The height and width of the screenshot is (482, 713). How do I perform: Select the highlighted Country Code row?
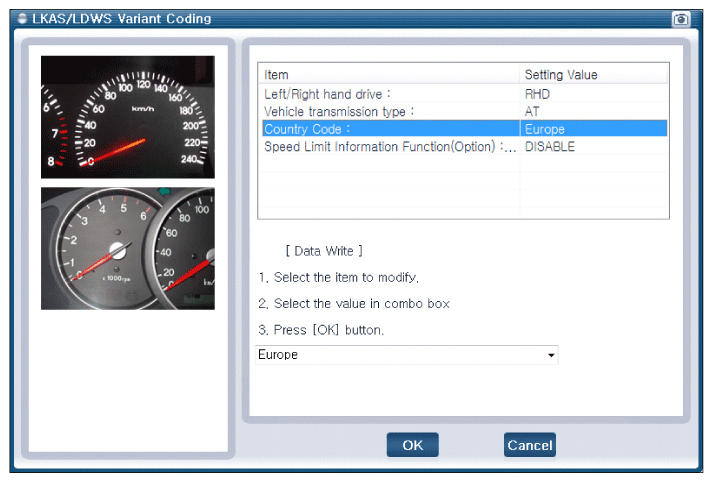coord(388,129)
